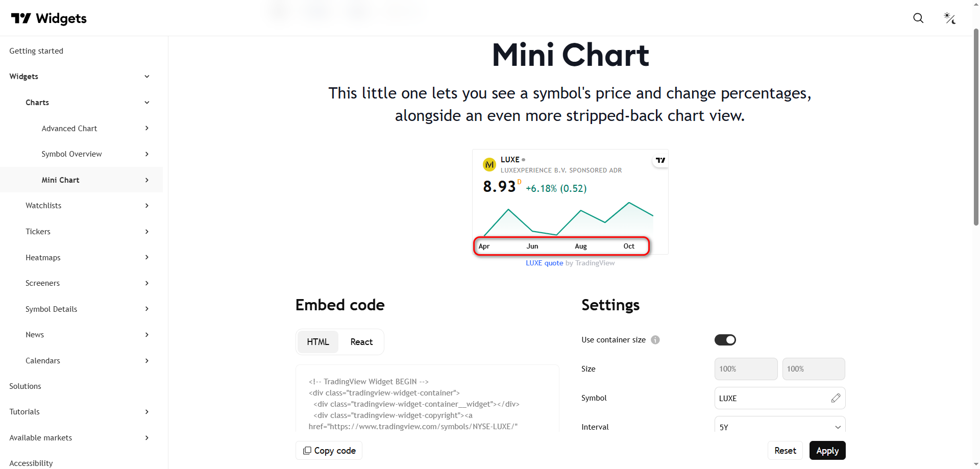Image resolution: width=980 pixels, height=469 pixels.
Task: Collapse the Charts sidebar subsection
Action: [x=147, y=103]
